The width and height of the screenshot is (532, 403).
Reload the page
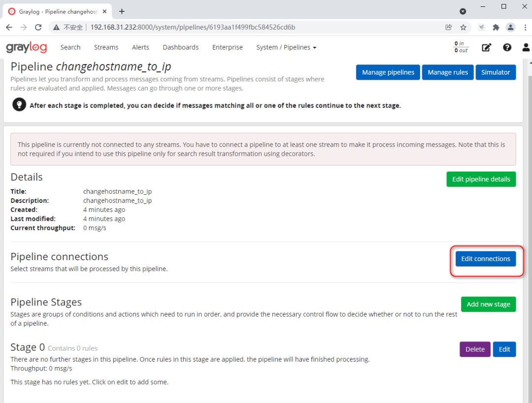38,27
